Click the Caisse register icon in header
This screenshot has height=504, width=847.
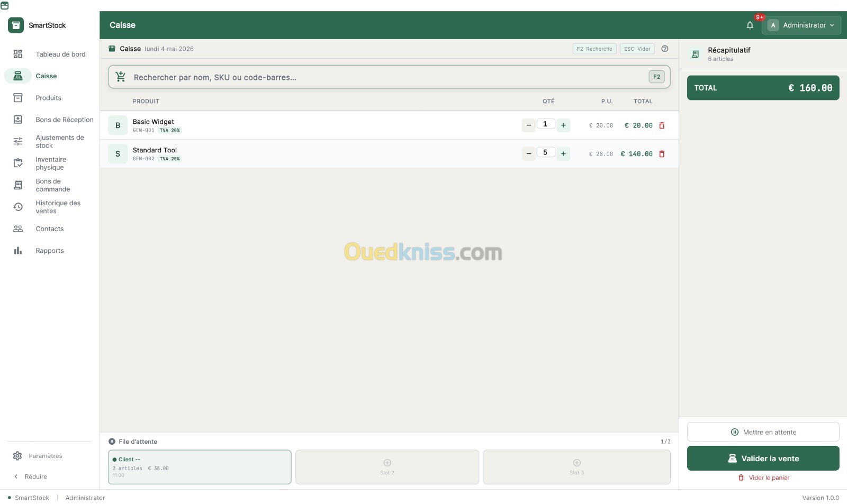[x=112, y=49]
